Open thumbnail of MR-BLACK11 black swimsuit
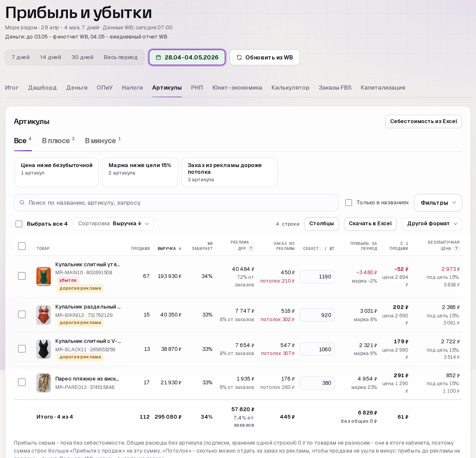 pyautogui.click(x=43, y=349)
